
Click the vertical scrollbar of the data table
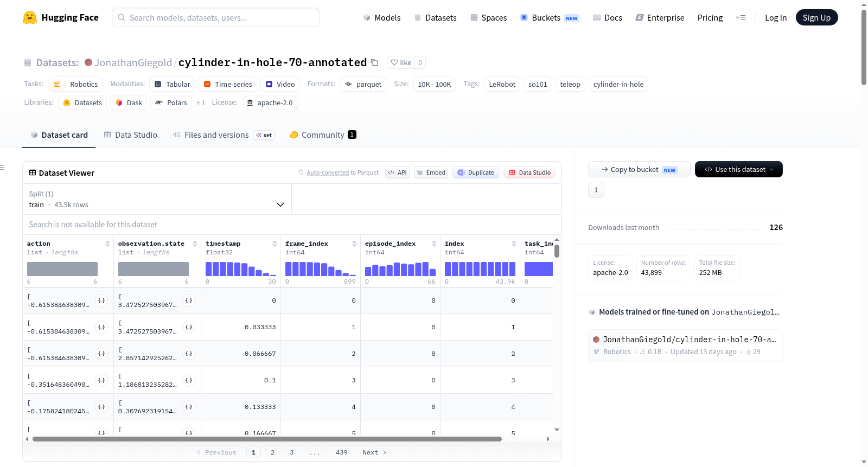(x=557, y=251)
